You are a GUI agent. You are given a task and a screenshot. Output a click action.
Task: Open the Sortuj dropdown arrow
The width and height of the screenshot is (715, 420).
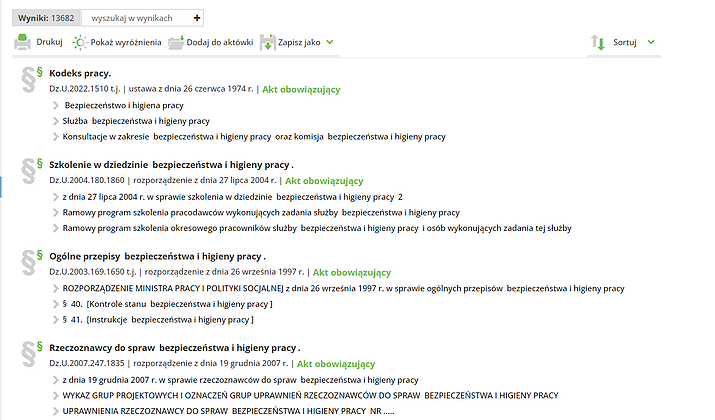coord(651,43)
